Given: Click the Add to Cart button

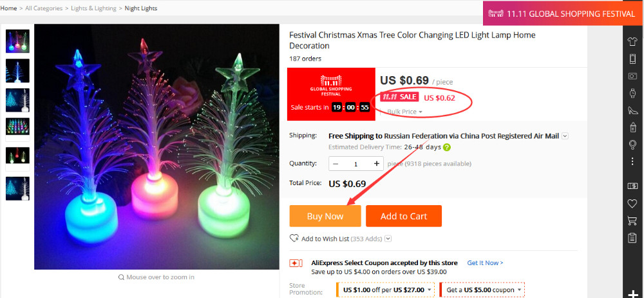Looking at the screenshot, I should click(x=404, y=216).
